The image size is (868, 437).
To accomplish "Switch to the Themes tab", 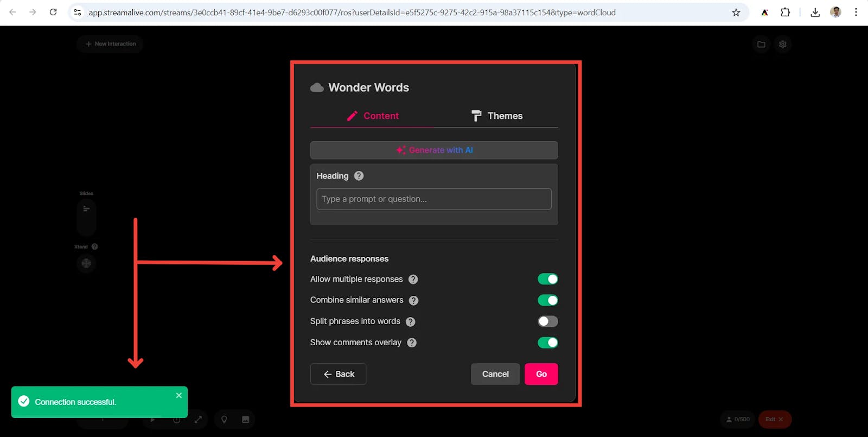I will pos(496,116).
